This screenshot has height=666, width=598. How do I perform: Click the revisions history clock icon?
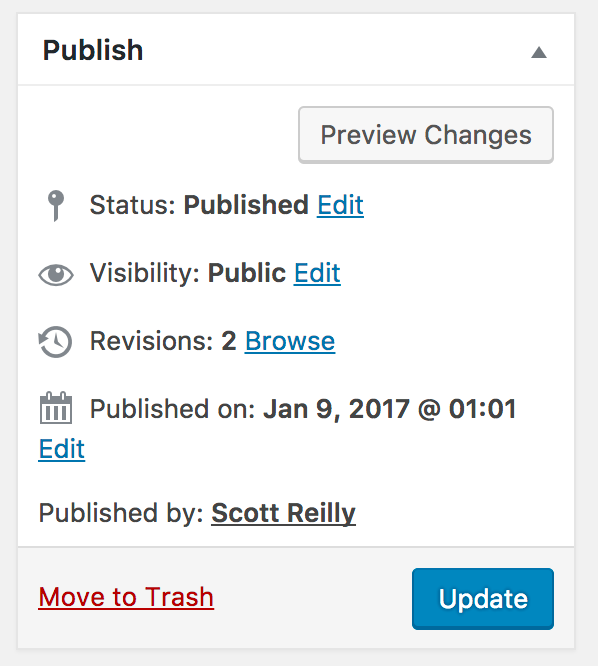56,342
